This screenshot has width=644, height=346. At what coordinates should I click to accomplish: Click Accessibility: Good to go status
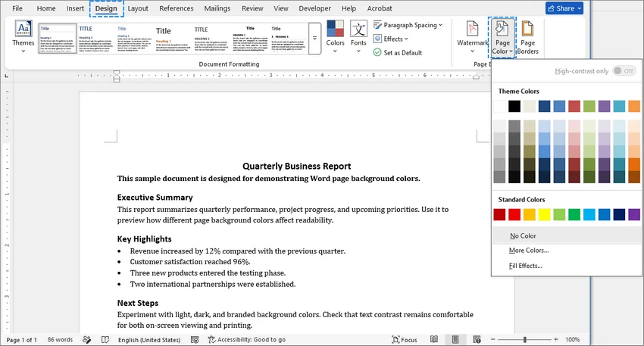point(247,340)
